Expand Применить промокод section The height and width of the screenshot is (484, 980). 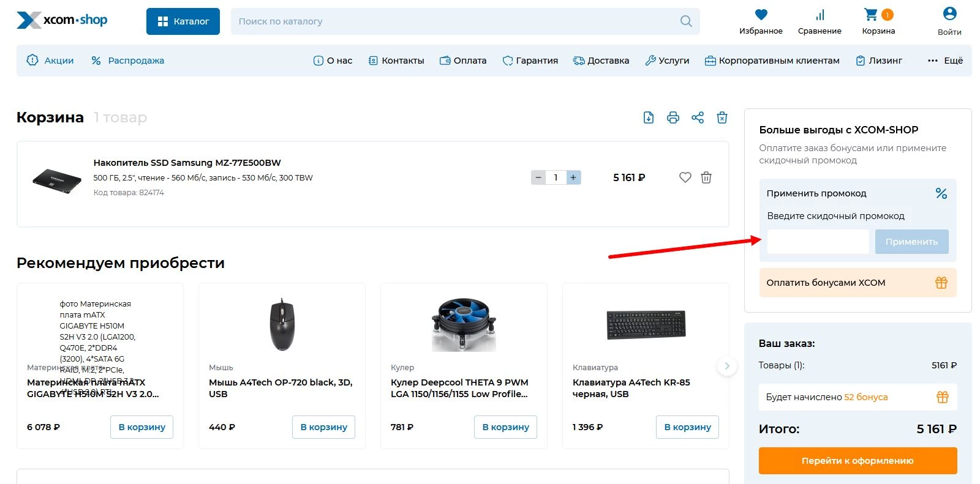(857, 193)
